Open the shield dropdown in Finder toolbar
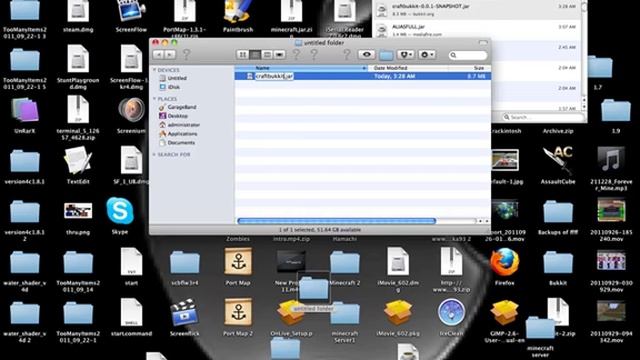Screen dimensions: 640x360 [405, 55]
